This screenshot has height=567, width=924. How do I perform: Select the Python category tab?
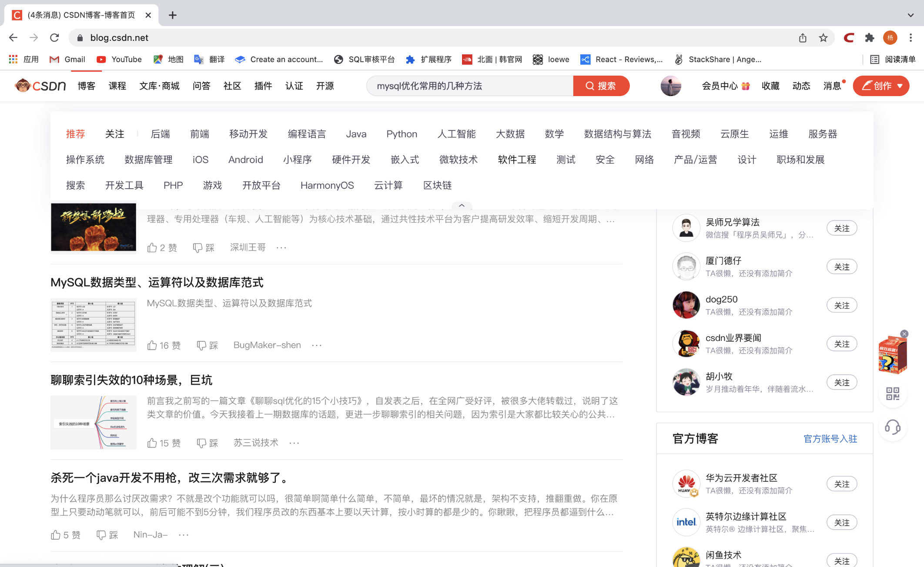402,134
